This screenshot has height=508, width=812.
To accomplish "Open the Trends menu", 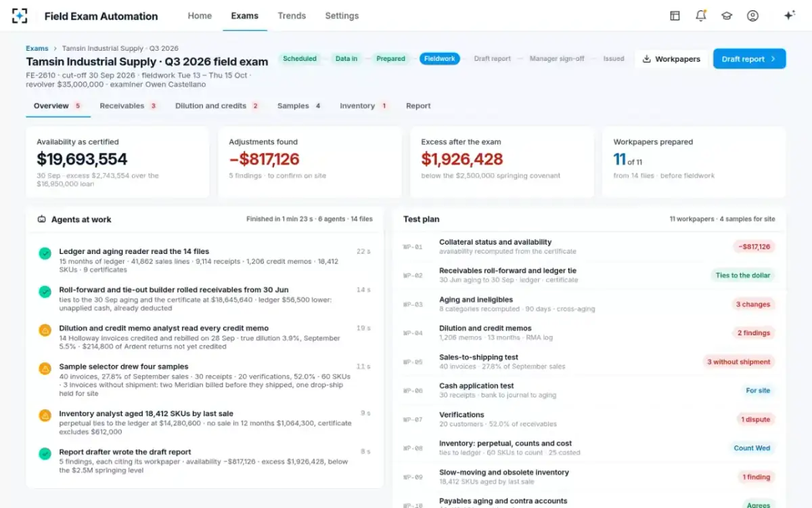I will point(292,16).
